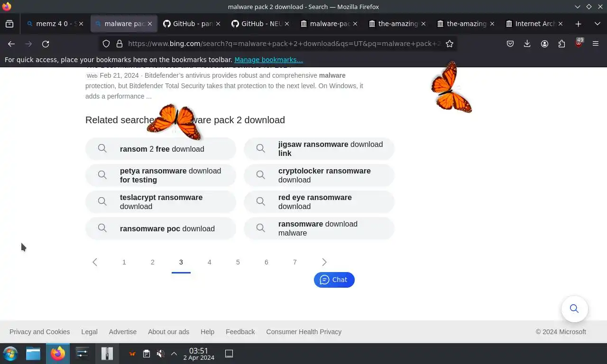Image resolution: width=607 pixels, height=364 pixels.
Task: Open Legal footer link
Action: click(89, 332)
